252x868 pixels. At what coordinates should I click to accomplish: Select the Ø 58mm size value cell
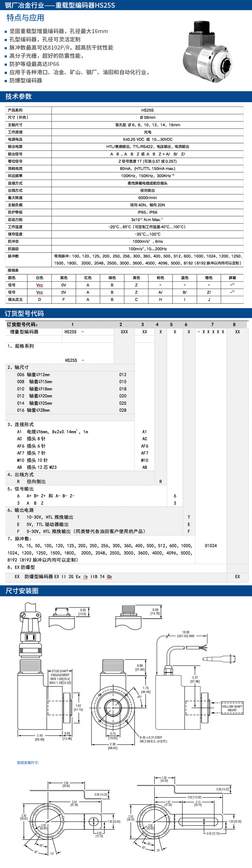[x=147, y=118]
